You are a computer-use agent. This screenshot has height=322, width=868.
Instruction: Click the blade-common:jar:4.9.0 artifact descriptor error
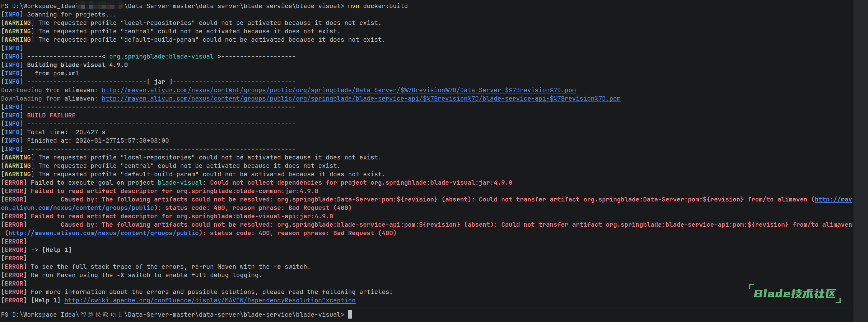click(x=174, y=191)
